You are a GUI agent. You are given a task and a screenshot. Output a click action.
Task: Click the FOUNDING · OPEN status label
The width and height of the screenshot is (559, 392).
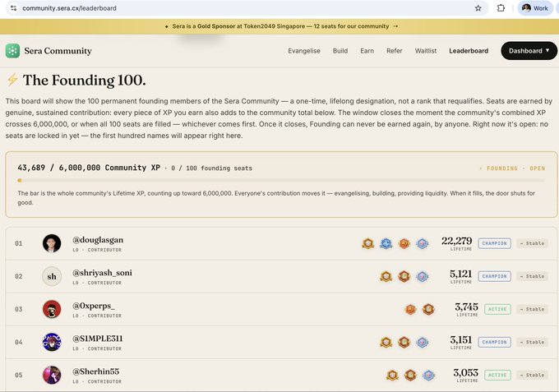[512, 168]
